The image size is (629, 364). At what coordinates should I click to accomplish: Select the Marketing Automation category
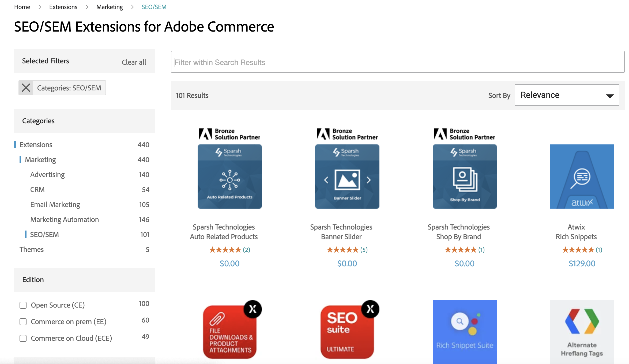tap(65, 220)
